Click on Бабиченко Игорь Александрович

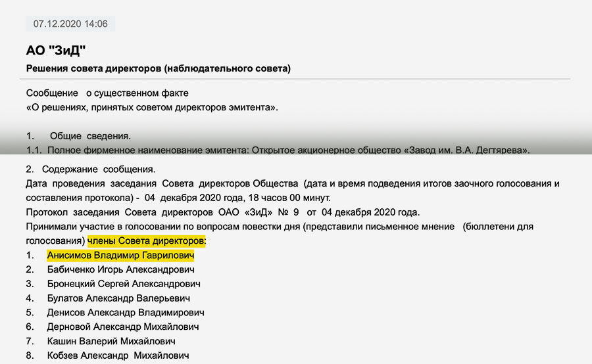click(121, 269)
